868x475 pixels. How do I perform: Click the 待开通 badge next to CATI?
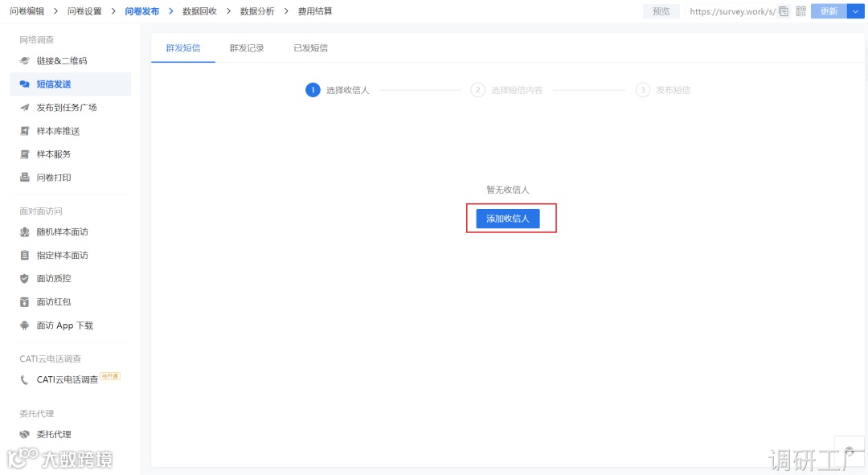(x=110, y=376)
